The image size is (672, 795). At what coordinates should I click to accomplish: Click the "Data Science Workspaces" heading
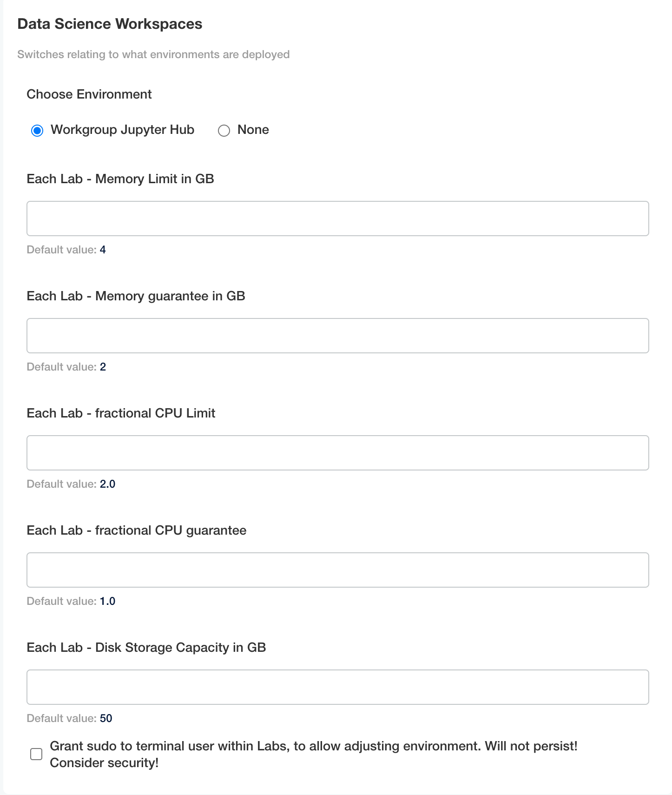click(x=110, y=23)
